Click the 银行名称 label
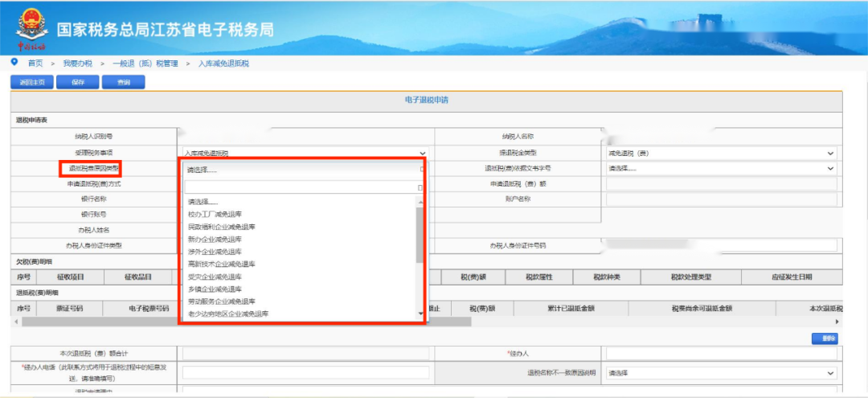 click(x=93, y=199)
